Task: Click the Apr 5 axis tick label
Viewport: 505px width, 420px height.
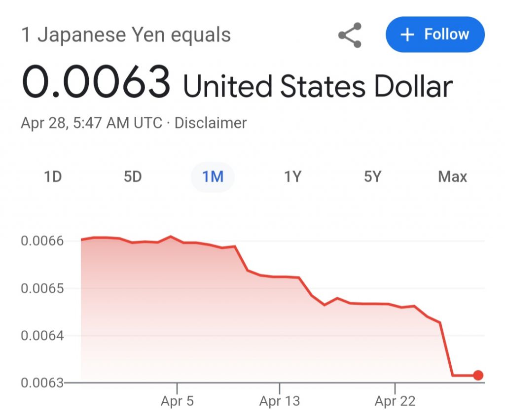Action: click(x=177, y=401)
